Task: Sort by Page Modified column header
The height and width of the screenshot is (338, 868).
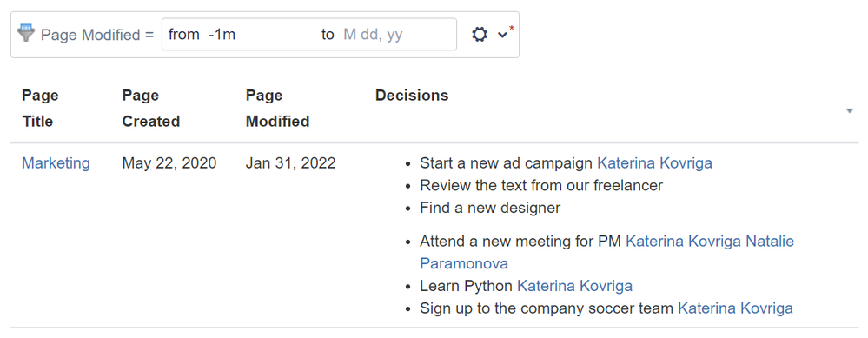Action: (x=277, y=109)
